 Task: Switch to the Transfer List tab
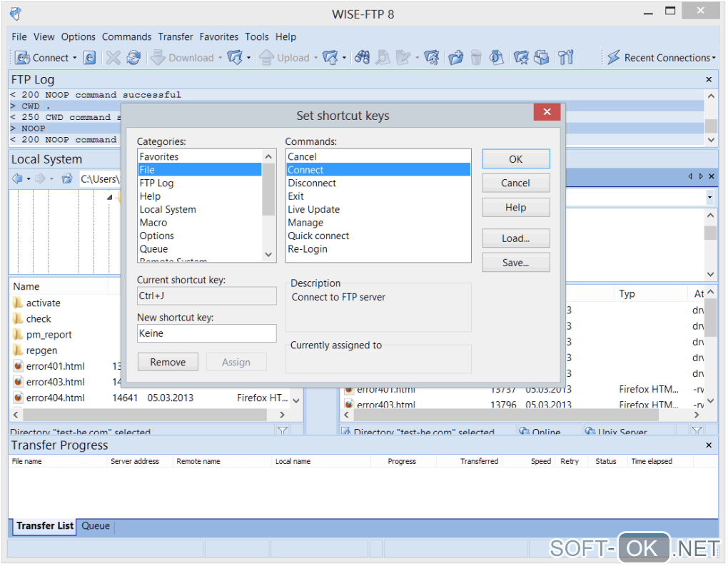(44, 527)
